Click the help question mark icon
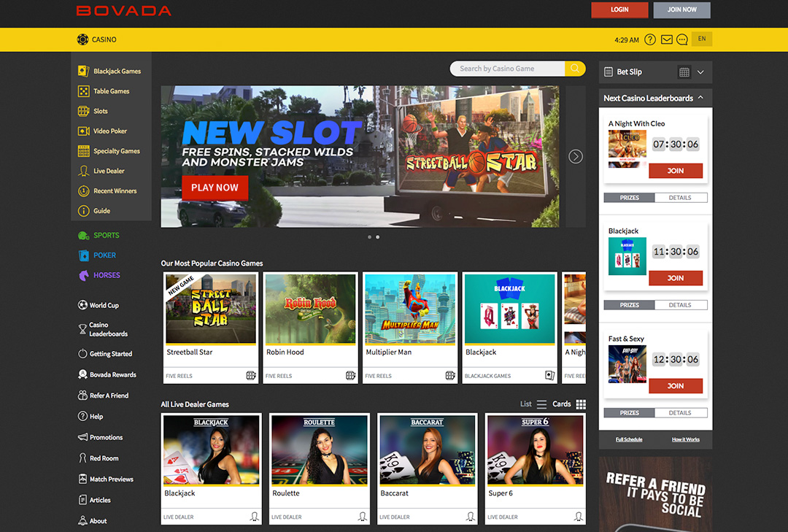 (x=650, y=39)
